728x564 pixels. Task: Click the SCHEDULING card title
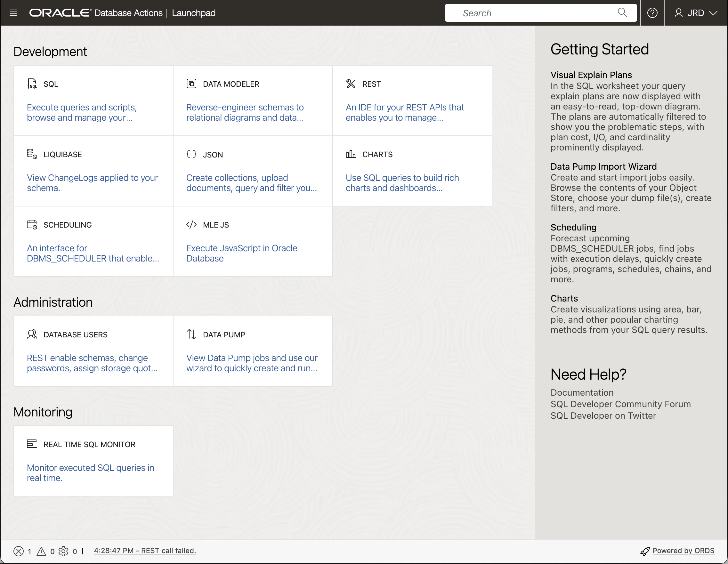pos(68,225)
